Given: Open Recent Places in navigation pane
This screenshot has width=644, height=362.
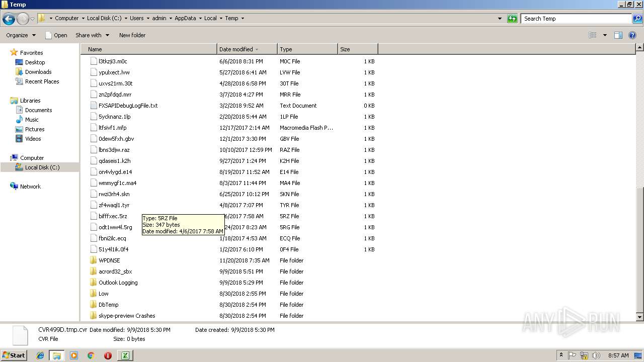Looking at the screenshot, I should pos(42,81).
